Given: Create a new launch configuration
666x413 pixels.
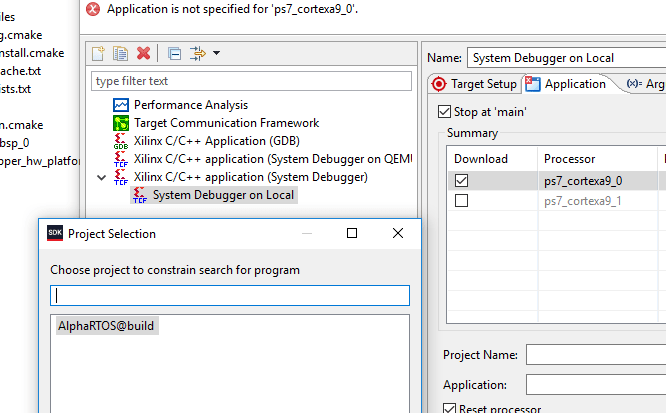Looking at the screenshot, I should (98, 53).
